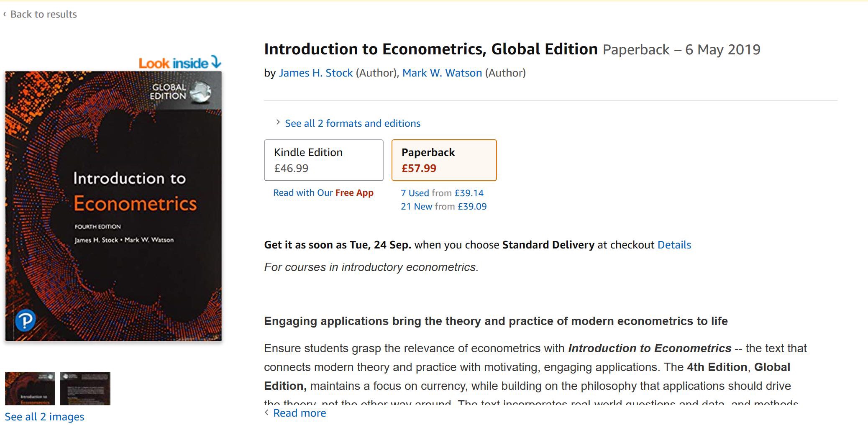Expand See all 2 formats and editions
Screen dimensions: 868x425
point(352,123)
